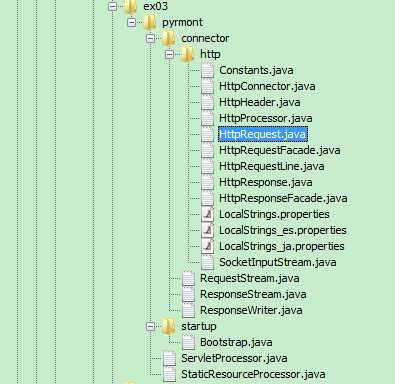Select StaticResourceProcessor.java in the tree
Viewport: 395px width, 384px height.
253,374
